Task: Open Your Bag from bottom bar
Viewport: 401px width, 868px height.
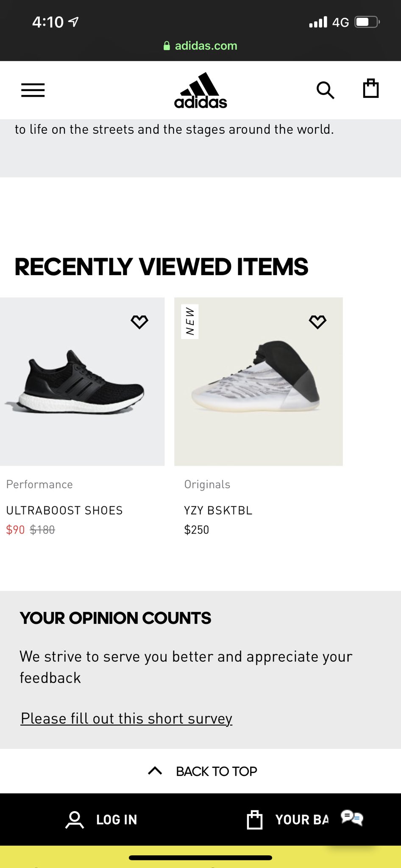Action: click(x=301, y=820)
